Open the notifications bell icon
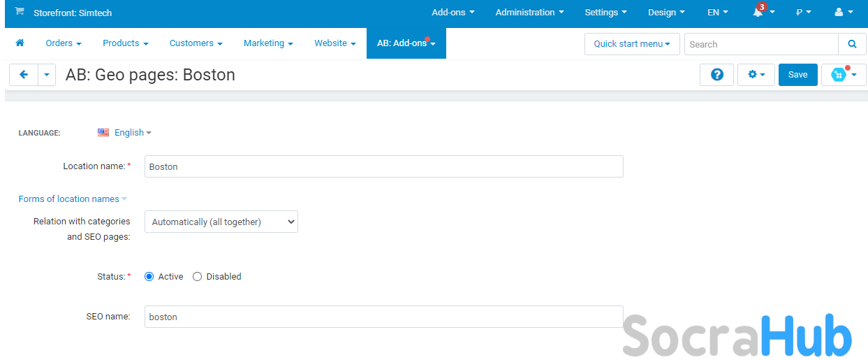868x360 pixels. pyautogui.click(x=758, y=13)
